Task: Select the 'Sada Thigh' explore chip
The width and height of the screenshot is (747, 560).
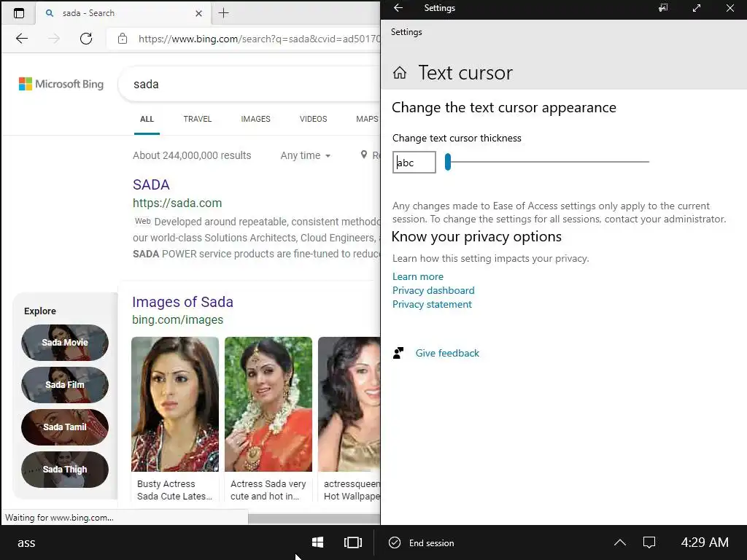Action: point(65,470)
